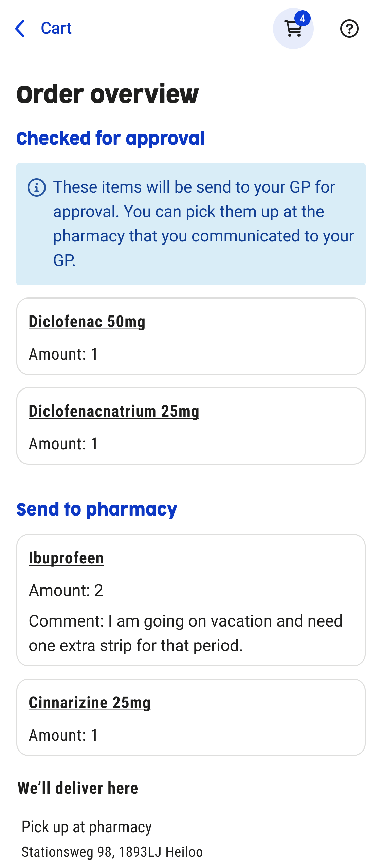This screenshot has width=382, height=868.
Task: Tap the back chevron arrow
Action: [x=20, y=28]
